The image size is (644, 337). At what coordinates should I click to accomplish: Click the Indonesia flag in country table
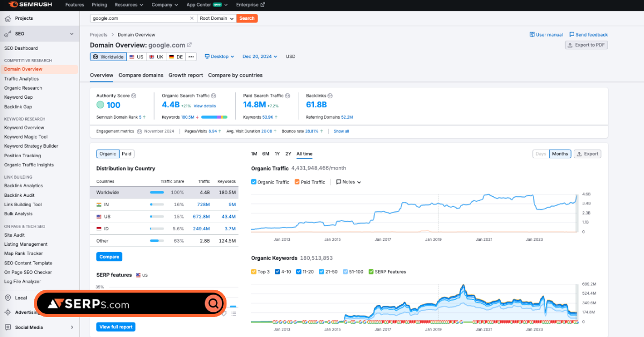(x=99, y=229)
